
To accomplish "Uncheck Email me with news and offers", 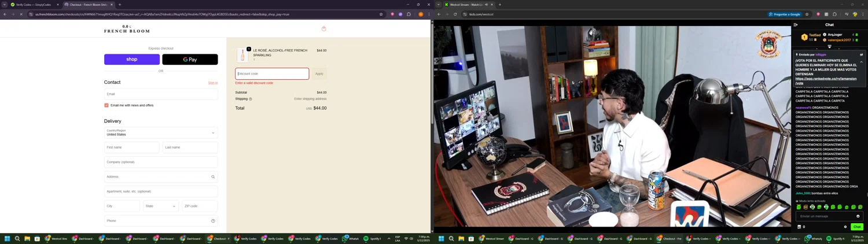I will click(106, 105).
